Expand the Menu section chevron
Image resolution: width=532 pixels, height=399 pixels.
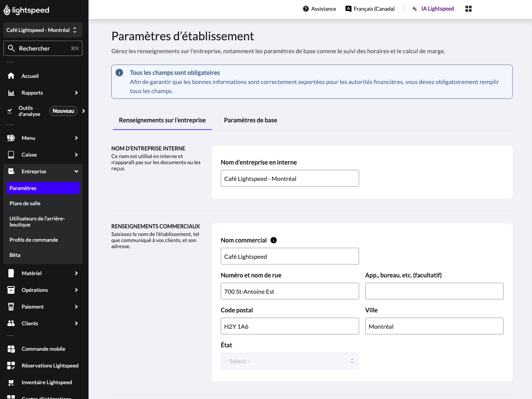pyautogui.click(x=76, y=138)
